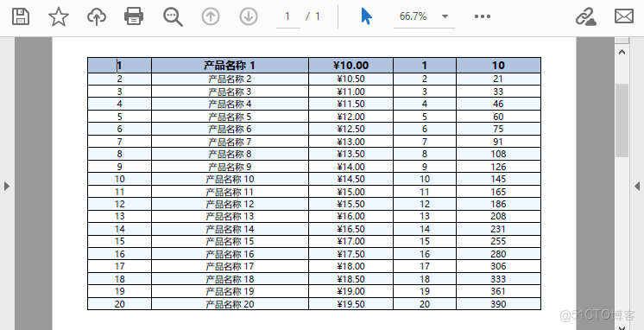This screenshot has height=330, width=644.
Task: Click scrollbar up arrow
Action: pos(622,52)
